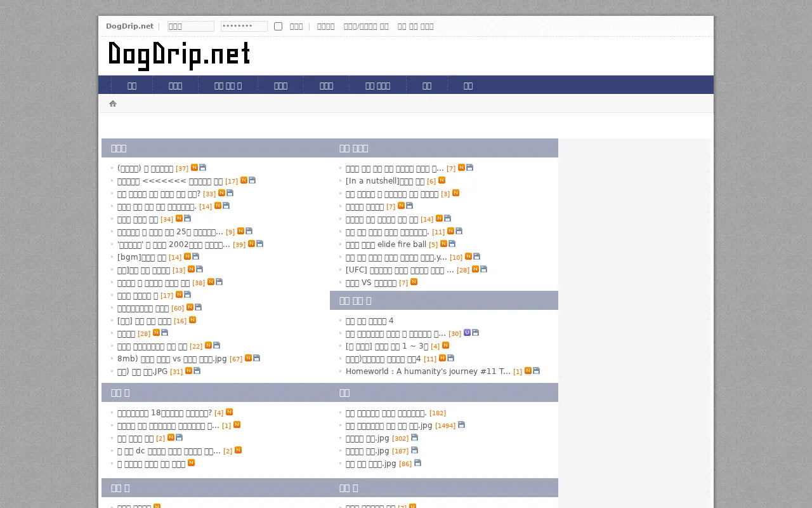Click the image file icon beside [37]

(203, 168)
